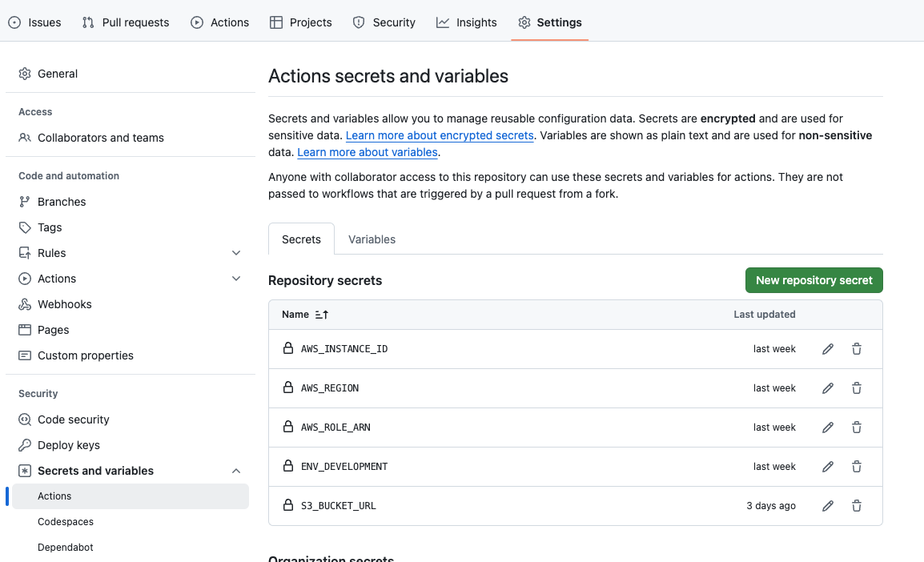
Task: Expand the Actions sidebar chevron
Action: tap(236, 279)
